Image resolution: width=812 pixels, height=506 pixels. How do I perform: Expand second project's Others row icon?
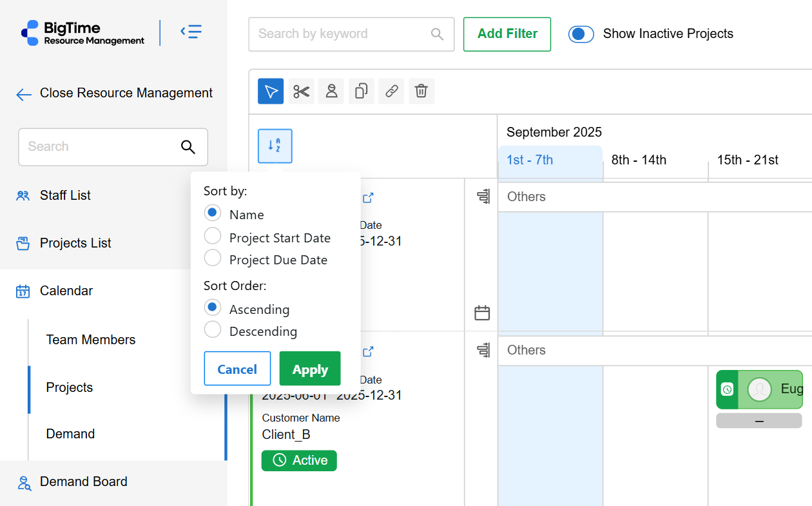(x=483, y=350)
